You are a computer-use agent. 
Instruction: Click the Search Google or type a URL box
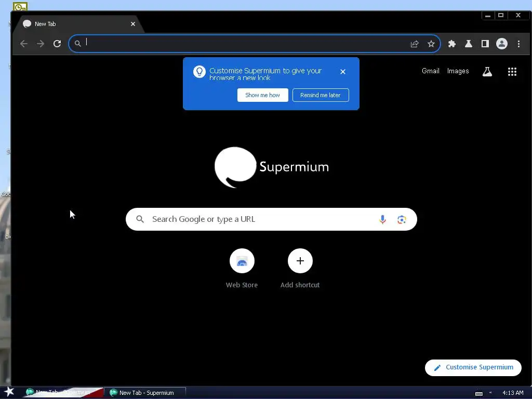[x=271, y=219]
